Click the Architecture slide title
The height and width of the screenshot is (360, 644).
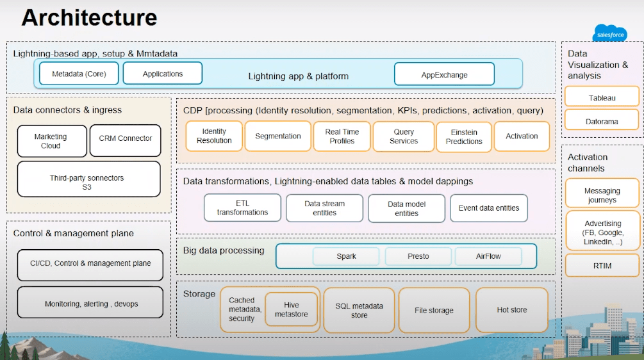coord(89,17)
